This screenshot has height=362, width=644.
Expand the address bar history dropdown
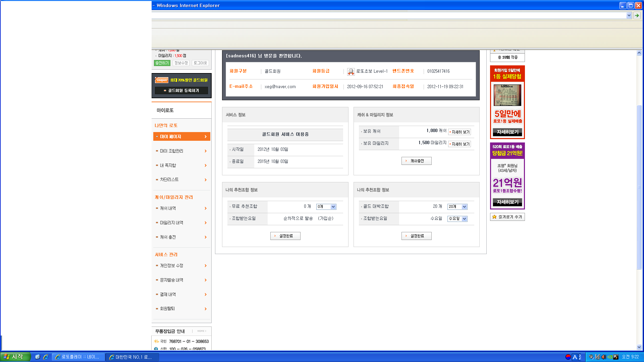pyautogui.click(x=629, y=15)
